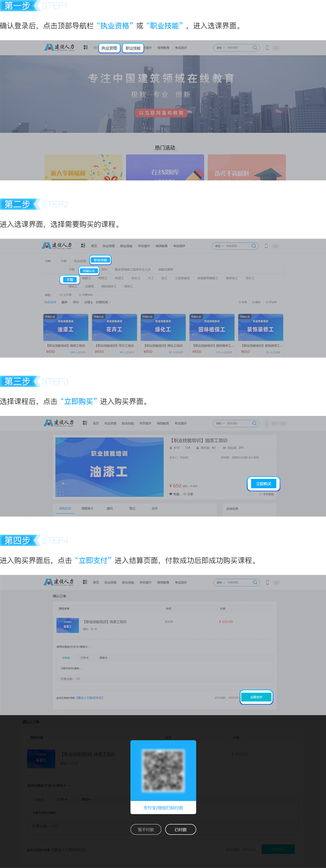This screenshot has width=326, height=868.
Task: Switch to the 提问 tab
Action: [110, 509]
